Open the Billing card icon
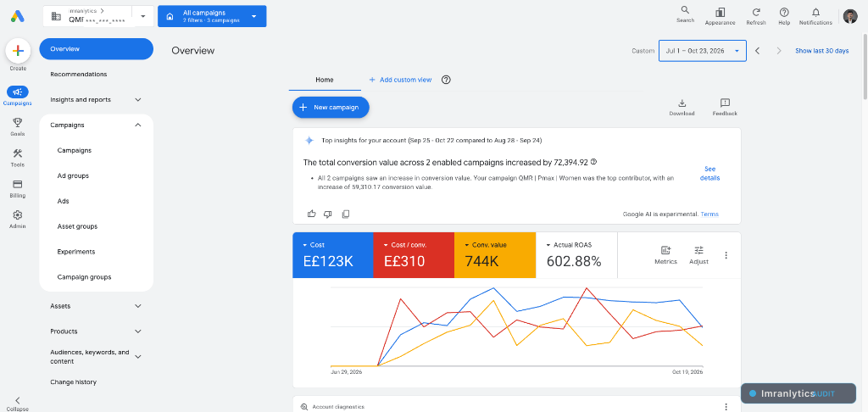Image resolution: width=868 pixels, height=412 pixels. (17, 185)
